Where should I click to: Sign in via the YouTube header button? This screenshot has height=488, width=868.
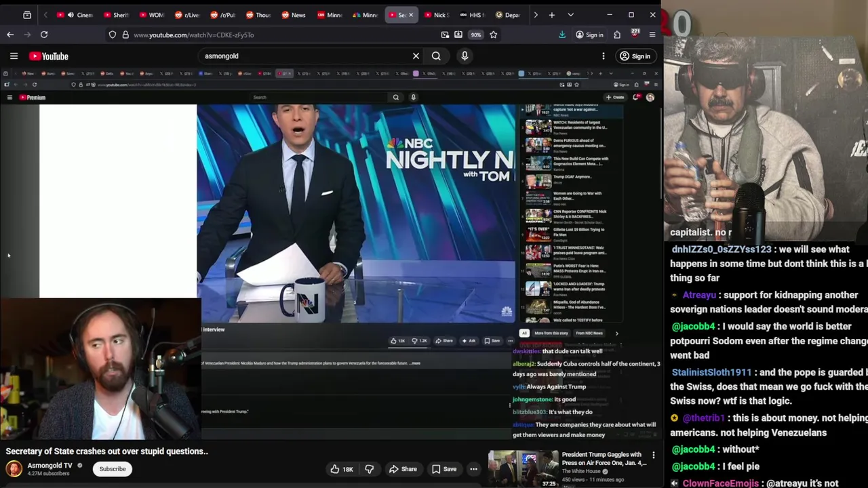[635, 56]
